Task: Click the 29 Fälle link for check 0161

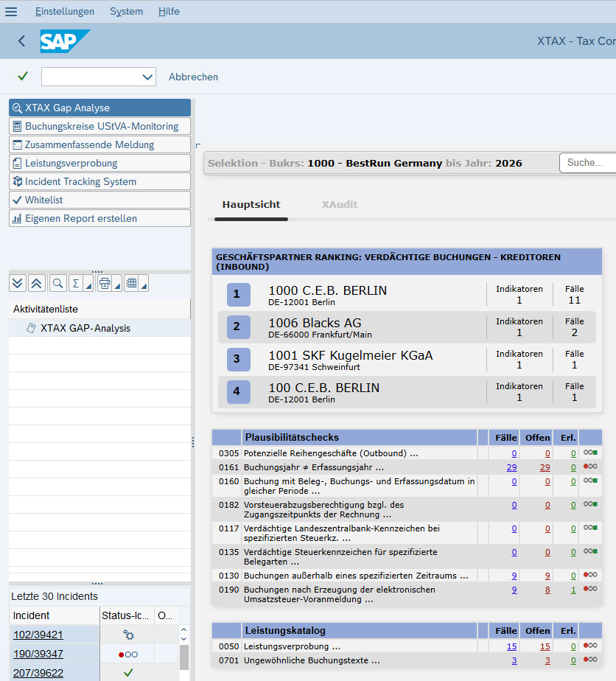Action: (x=511, y=467)
